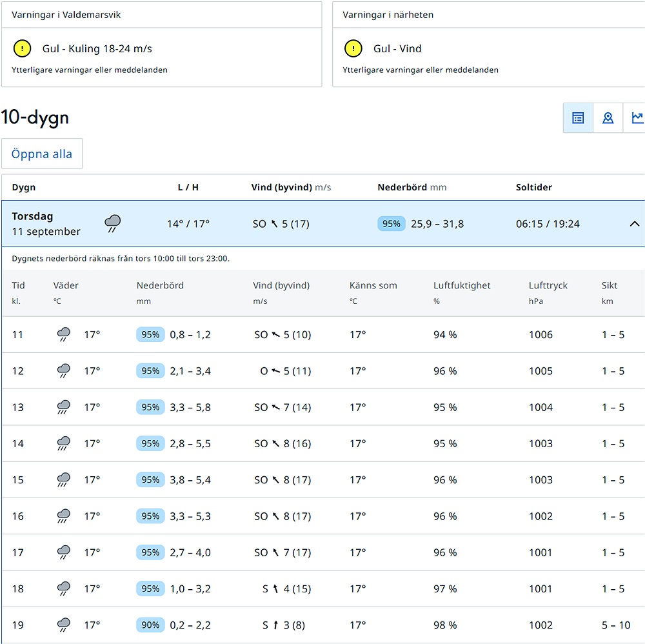This screenshot has height=644, width=645.
Task: Click rain icon in the 11 o'clock row
Action: tap(63, 334)
